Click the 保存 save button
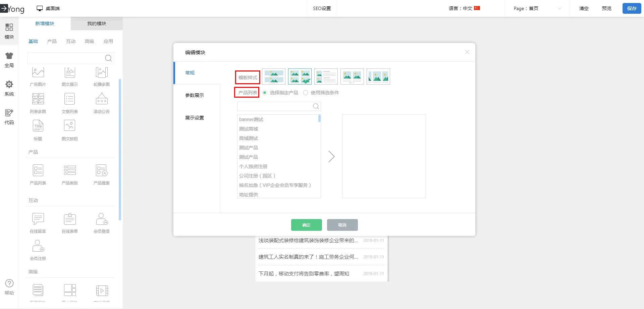The width and height of the screenshot is (644, 309). click(x=632, y=8)
